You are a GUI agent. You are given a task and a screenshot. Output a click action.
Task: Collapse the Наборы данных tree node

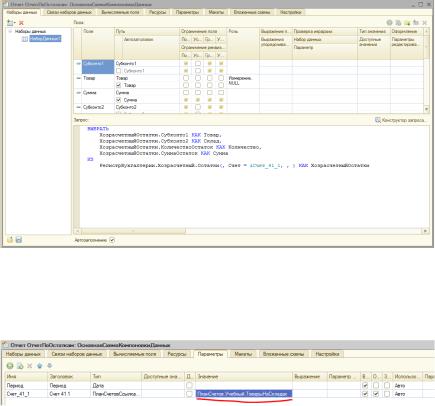coord(10,31)
